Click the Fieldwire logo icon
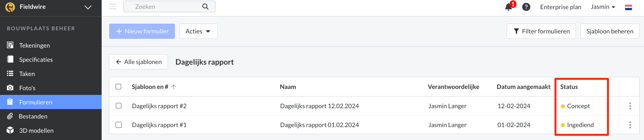Viewport: 644px width, 140px height. click(10, 7)
